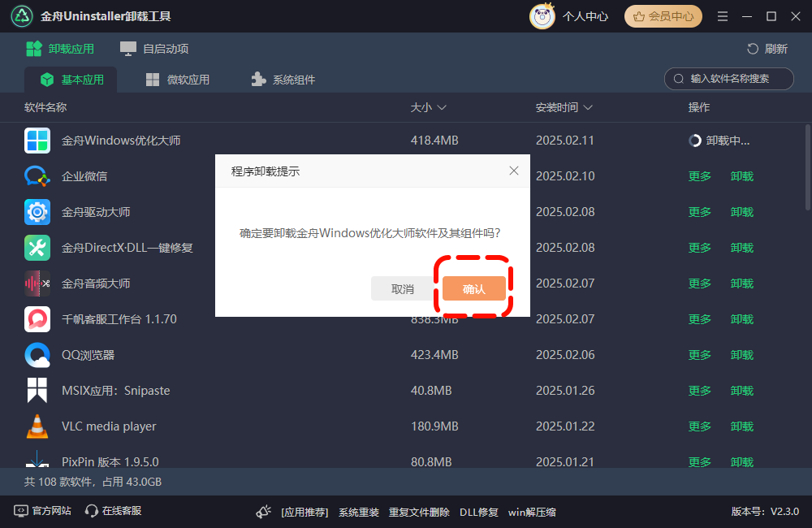Image resolution: width=812 pixels, height=528 pixels.
Task: Switch to 卸载应用 section
Action: click(60, 49)
